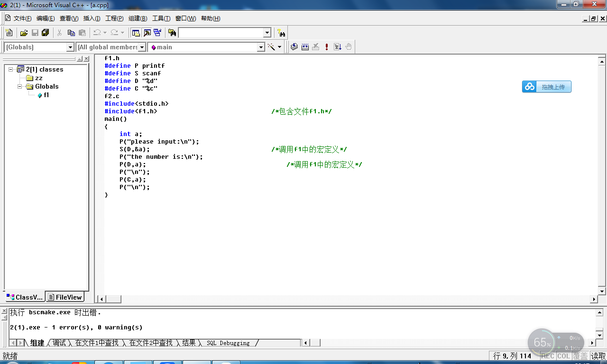Open the Find text combo box arrow
Screen dimensions: 607x364
[x=267, y=33]
